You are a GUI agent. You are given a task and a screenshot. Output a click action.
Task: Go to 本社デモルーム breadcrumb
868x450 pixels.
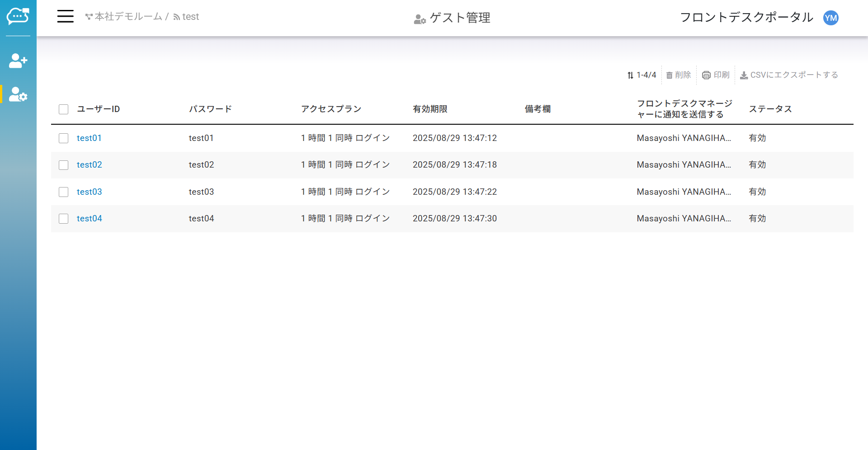tap(128, 17)
